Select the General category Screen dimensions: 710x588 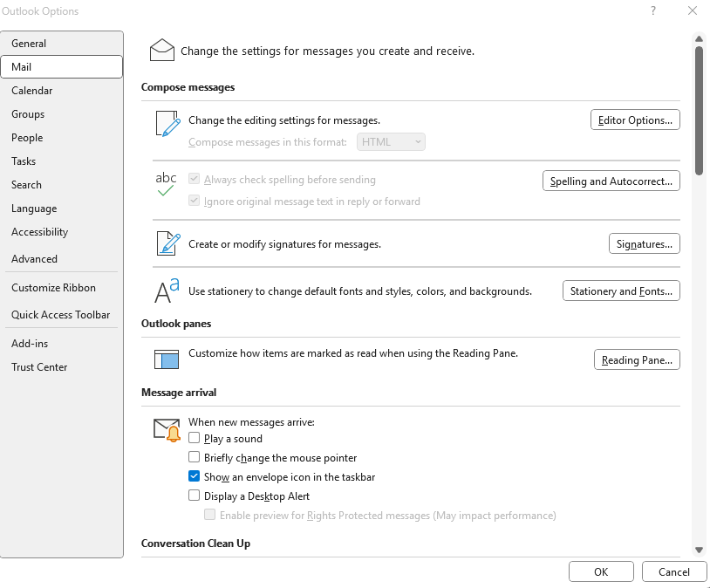coord(62,44)
